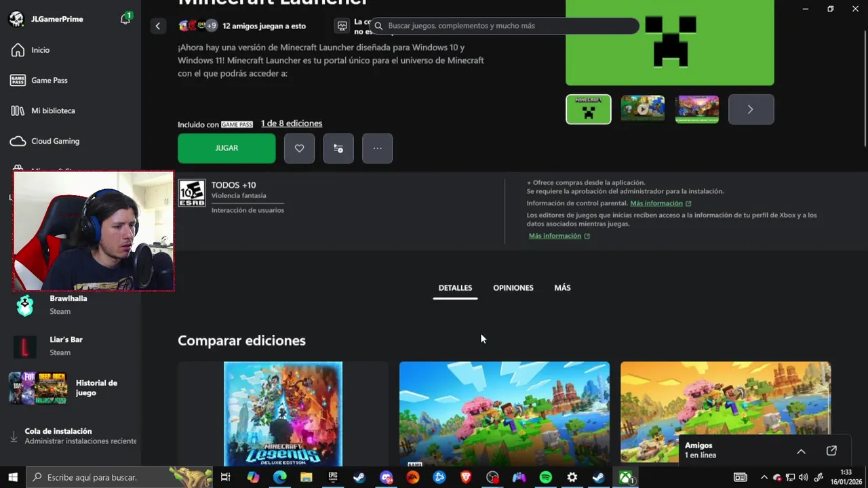868x488 pixels.
Task: Open Copilot from taskbar
Action: (x=253, y=477)
